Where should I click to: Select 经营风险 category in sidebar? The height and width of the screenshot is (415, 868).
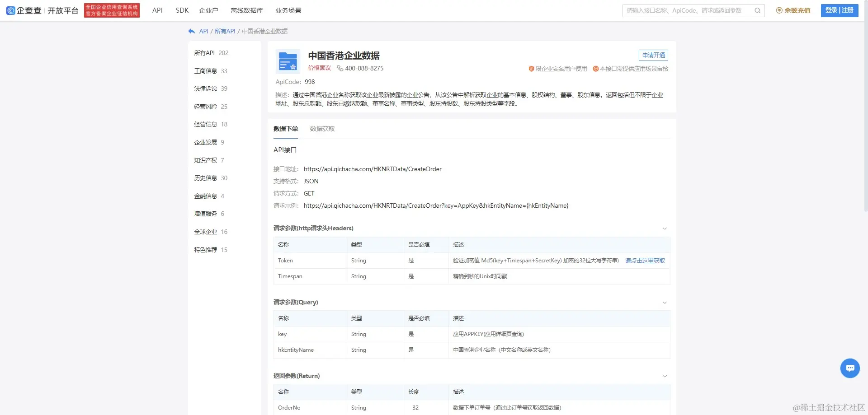click(x=211, y=107)
